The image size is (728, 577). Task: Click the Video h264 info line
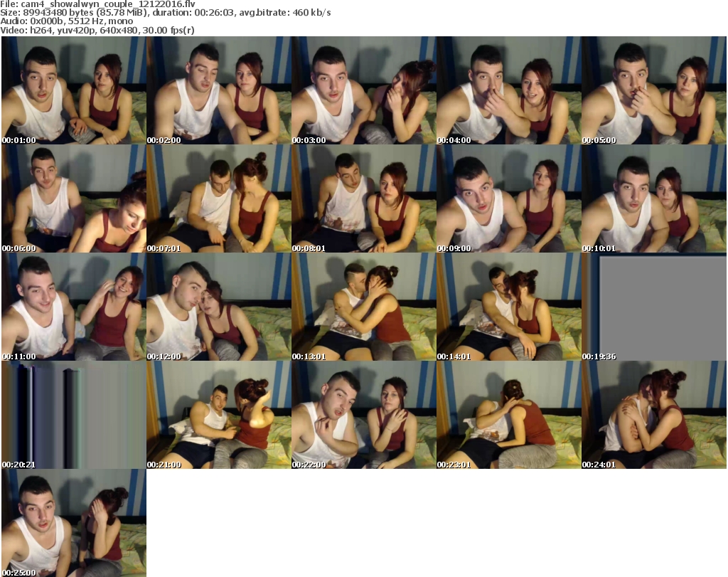[x=97, y=30]
